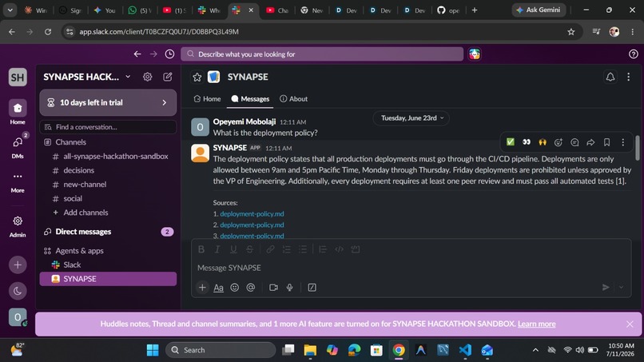Image resolution: width=644 pixels, height=362 pixels.
Task: Star the SYNAPSE conversation
Action: pyautogui.click(x=197, y=77)
